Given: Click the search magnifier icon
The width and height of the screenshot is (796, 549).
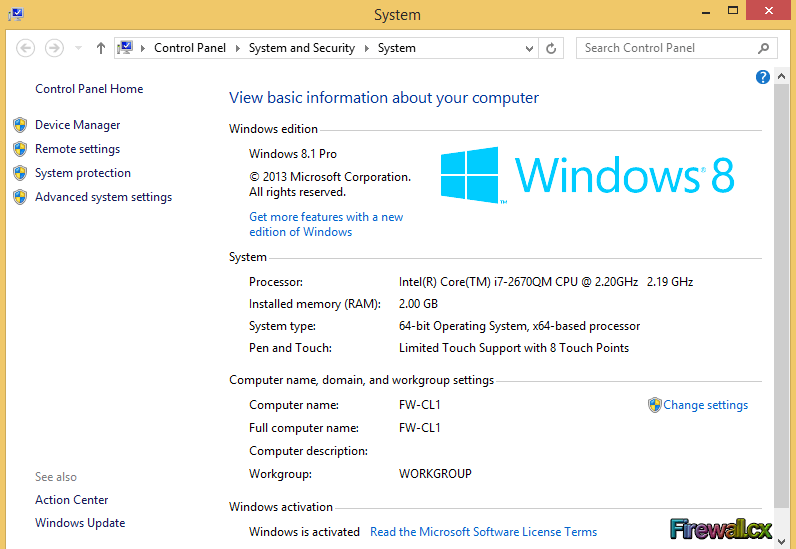Looking at the screenshot, I should pyautogui.click(x=763, y=48).
